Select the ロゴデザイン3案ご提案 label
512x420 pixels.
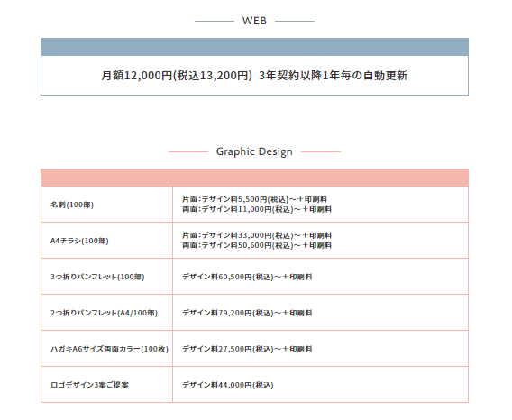(x=89, y=385)
